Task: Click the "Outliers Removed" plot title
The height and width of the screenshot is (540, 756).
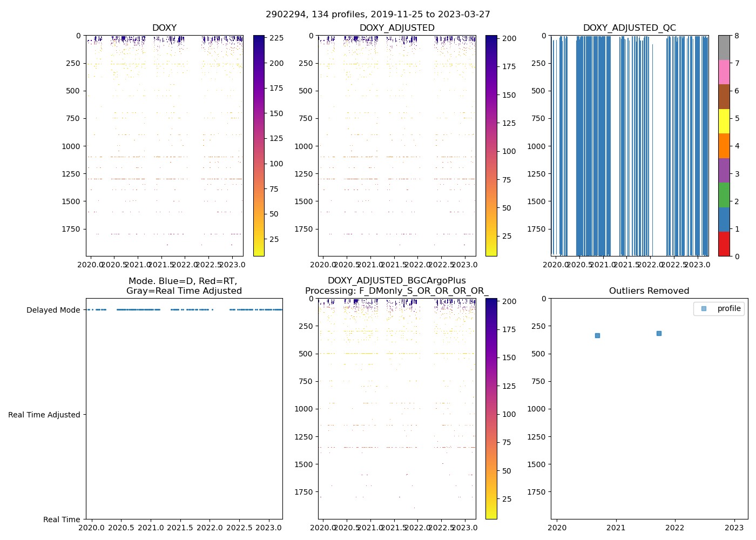Action: pyautogui.click(x=649, y=291)
